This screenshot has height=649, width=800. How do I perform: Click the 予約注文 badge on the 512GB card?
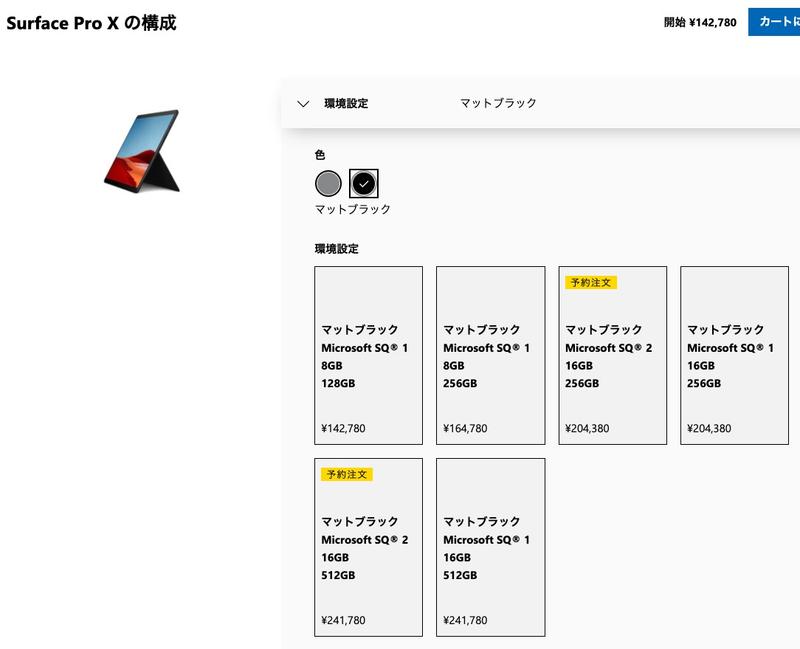pyautogui.click(x=346, y=475)
